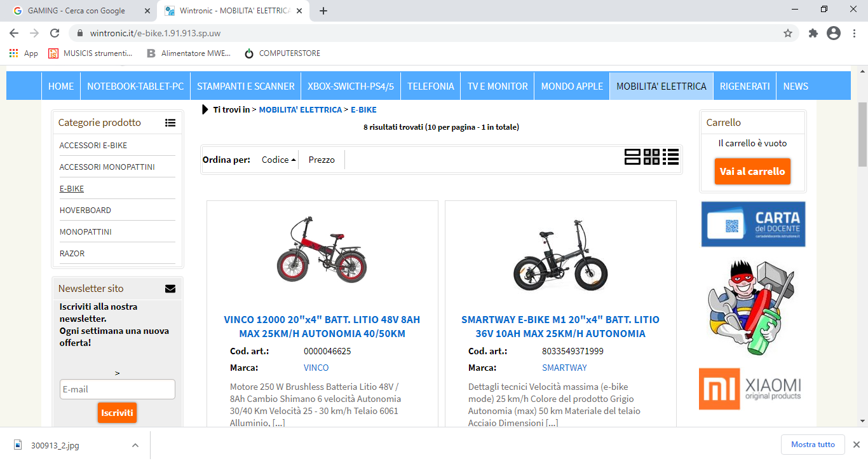868x463 pixels.
Task: Open the XBOX-SWICTH-PS4/5 menu
Action: [x=351, y=86]
